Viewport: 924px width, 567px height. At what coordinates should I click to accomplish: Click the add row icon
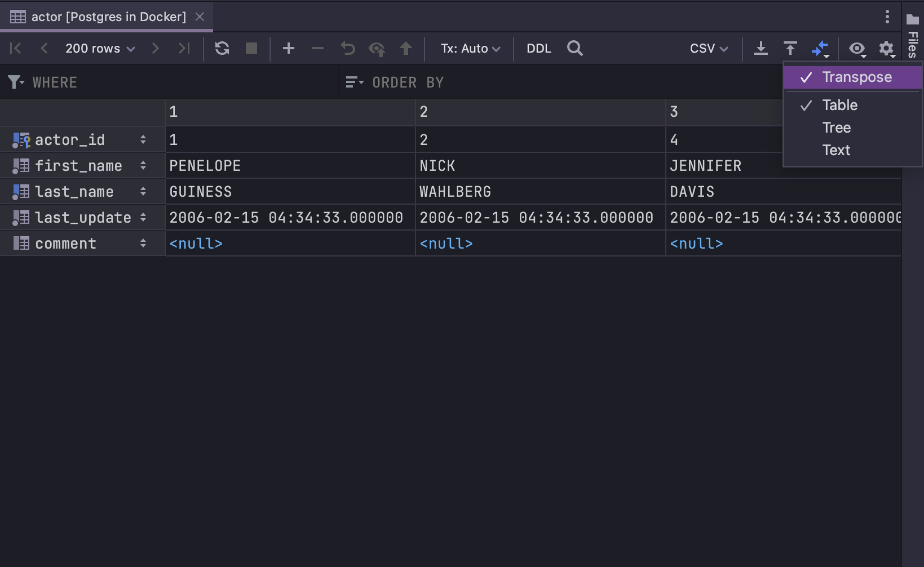pos(288,48)
